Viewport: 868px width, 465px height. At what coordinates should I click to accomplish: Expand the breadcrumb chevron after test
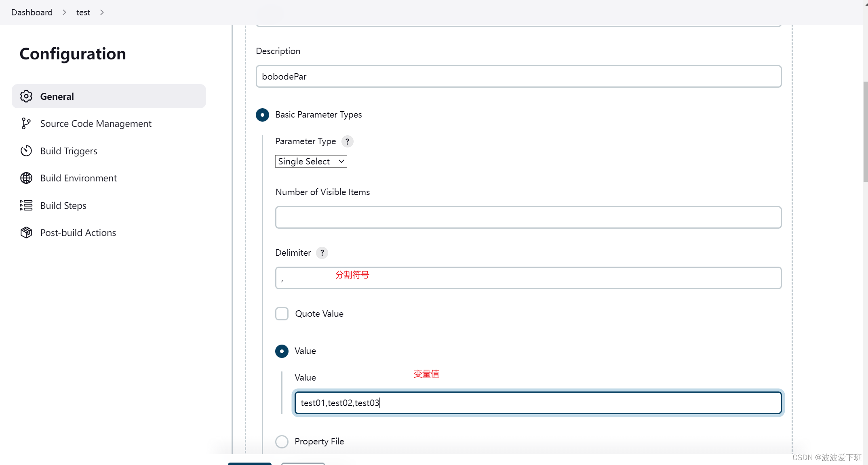[102, 12]
